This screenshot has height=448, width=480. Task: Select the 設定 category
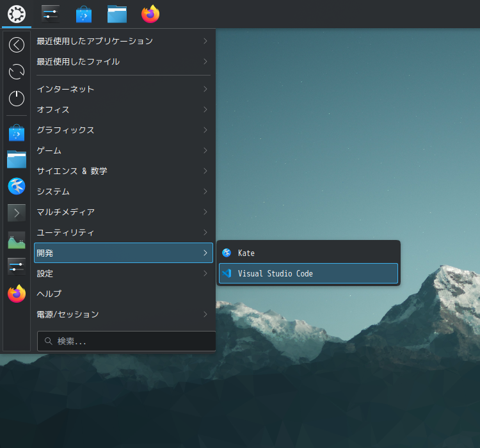123,273
